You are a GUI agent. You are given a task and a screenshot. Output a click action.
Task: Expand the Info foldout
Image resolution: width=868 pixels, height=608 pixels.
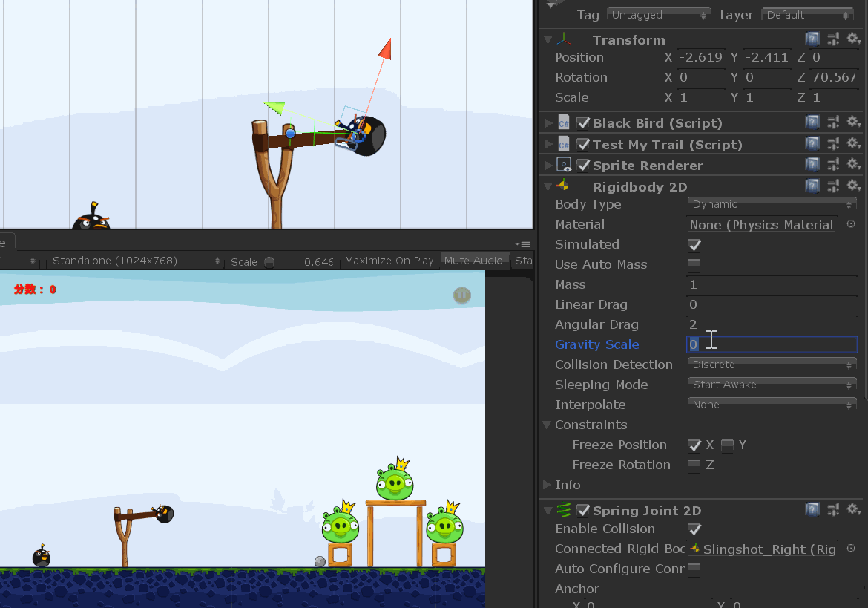coord(546,485)
